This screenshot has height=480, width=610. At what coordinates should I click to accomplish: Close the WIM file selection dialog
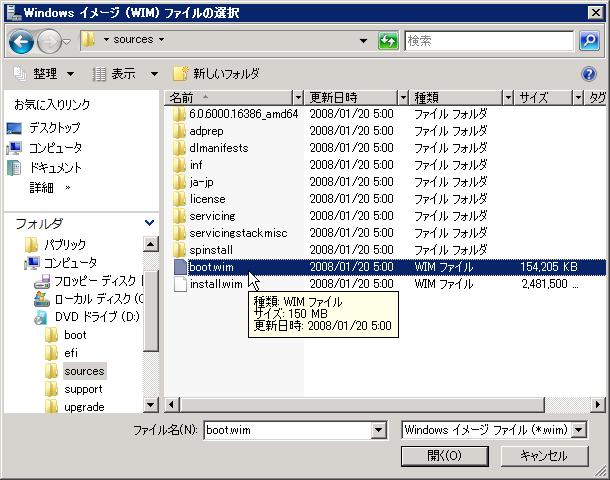pyautogui.click(x=596, y=13)
